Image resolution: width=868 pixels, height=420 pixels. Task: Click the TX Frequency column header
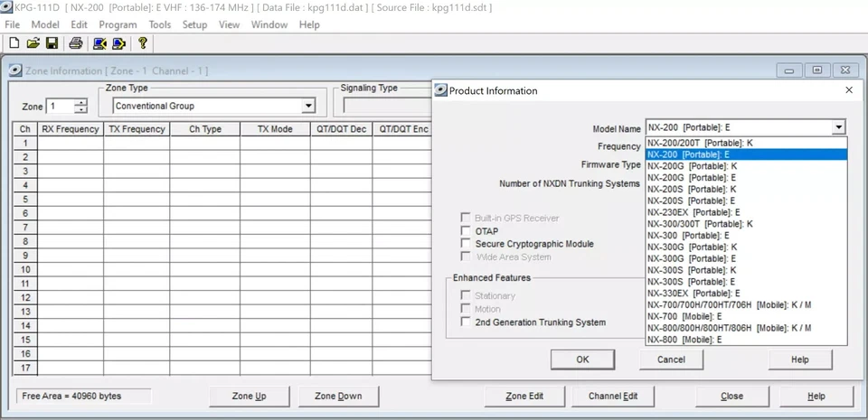(137, 129)
